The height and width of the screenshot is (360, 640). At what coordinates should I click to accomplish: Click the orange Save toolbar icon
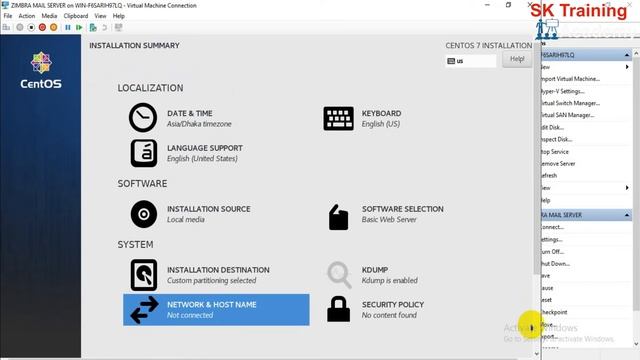(53, 27)
